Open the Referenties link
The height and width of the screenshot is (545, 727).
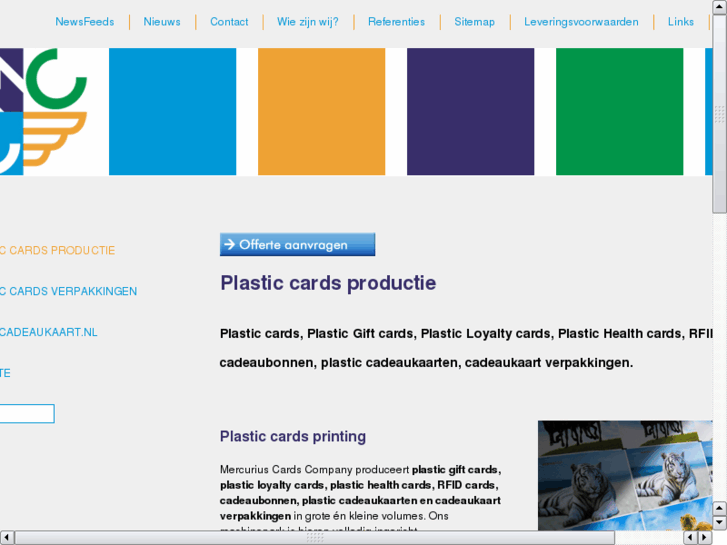pyautogui.click(x=396, y=22)
